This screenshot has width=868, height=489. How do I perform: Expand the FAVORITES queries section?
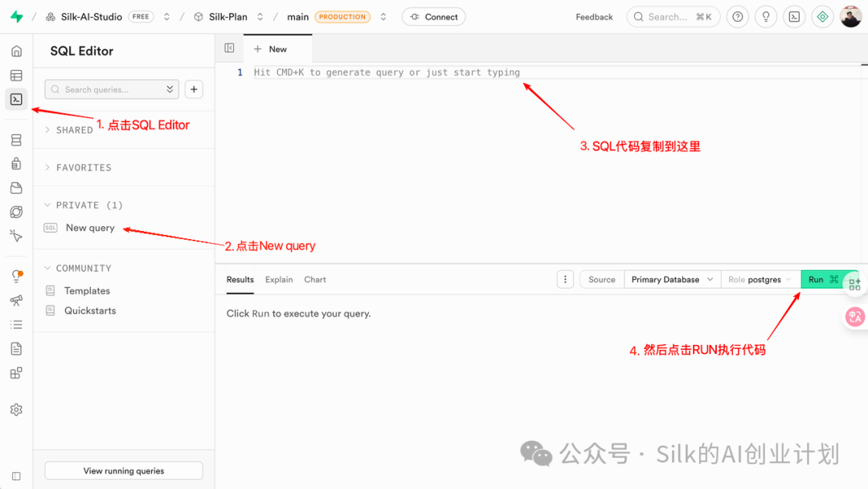click(78, 167)
